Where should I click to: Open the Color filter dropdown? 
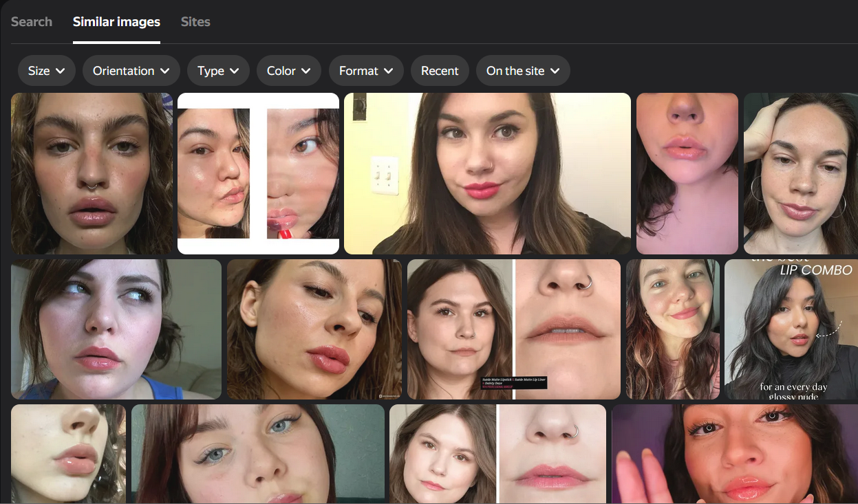(289, 71)
